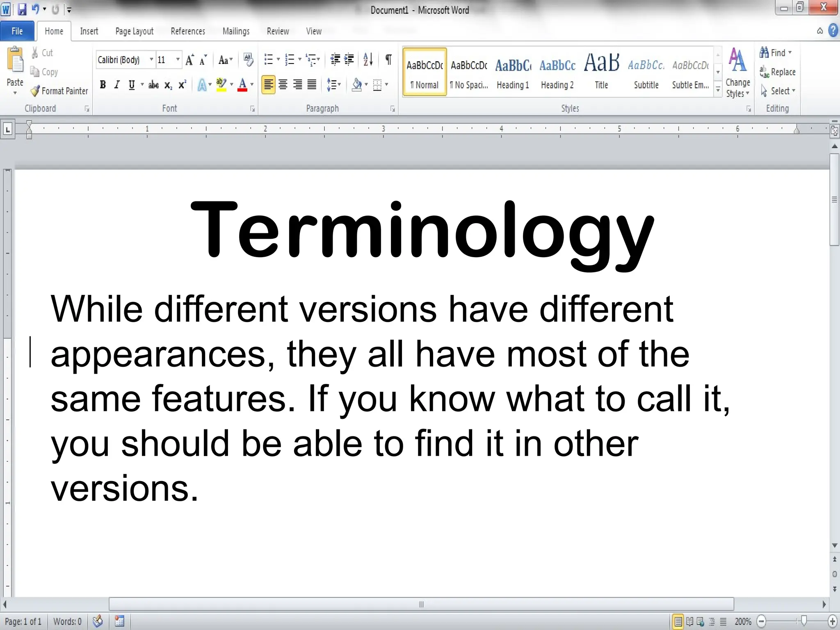
Task: Switch to the Mailings tab
Action: [236, 31]
